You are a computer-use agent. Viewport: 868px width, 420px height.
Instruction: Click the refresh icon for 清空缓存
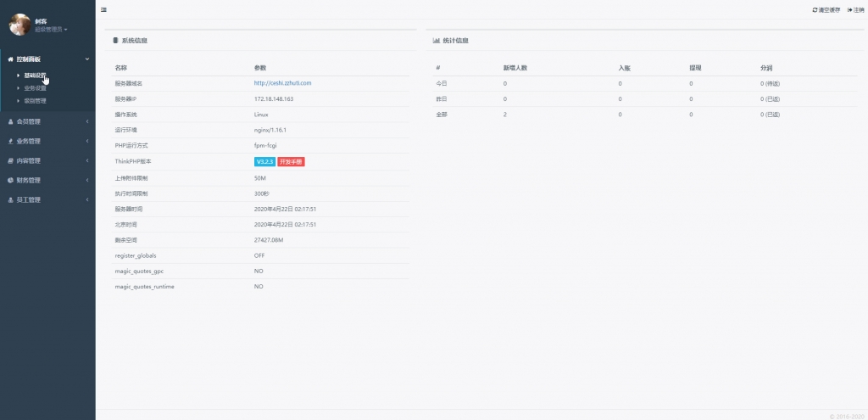pyautogui.click(x=815, y=9)
